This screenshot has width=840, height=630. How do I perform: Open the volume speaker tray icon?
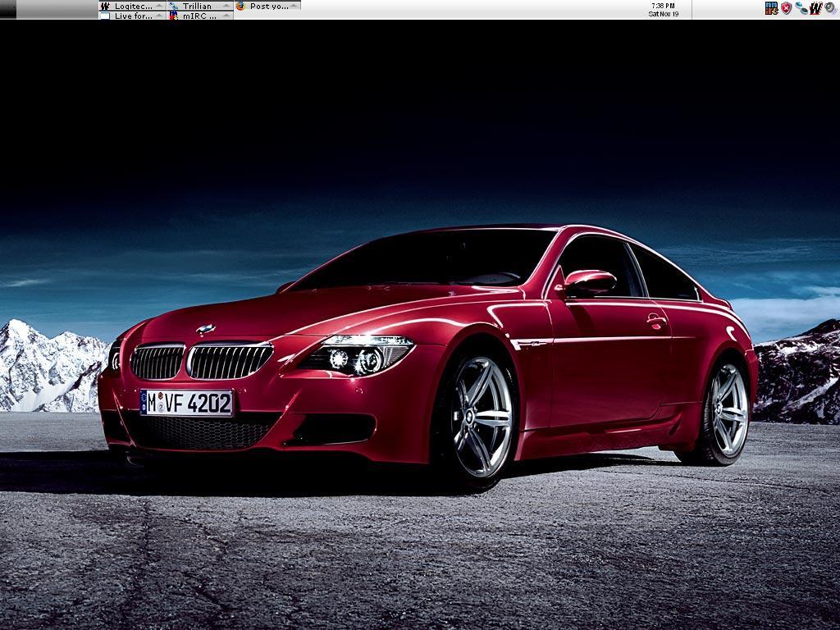(830, 7)
